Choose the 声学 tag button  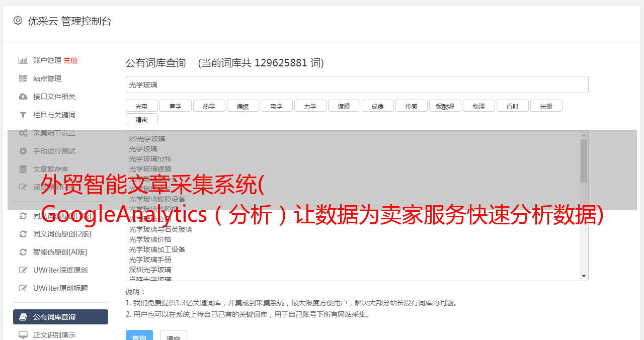pyautogui.click(x=176, y=106)
